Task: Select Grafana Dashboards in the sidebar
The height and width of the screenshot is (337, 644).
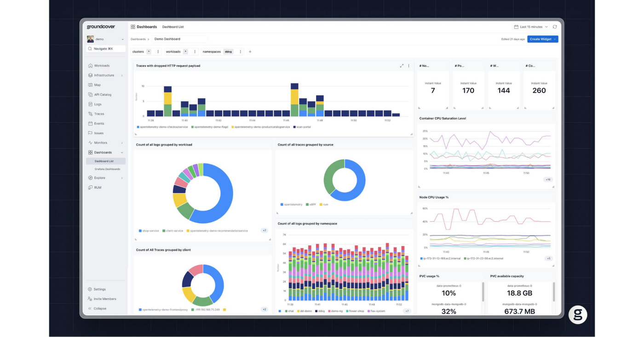Action: click(107, 169)
